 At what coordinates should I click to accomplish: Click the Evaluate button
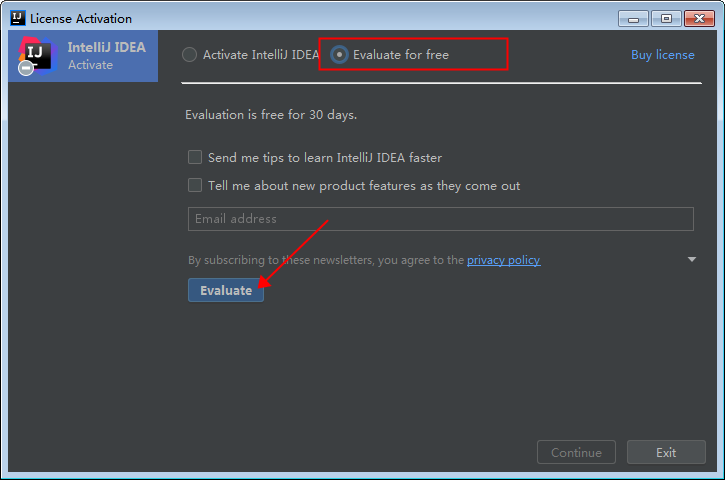click(226, 290)
